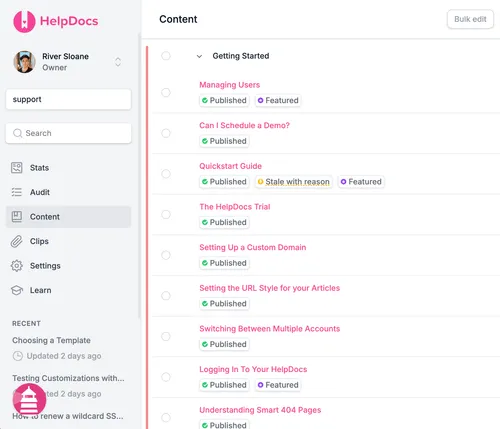This screenshot has width=500, height=429.
Task: Click the Audit list icon
Action: pos(17,192)
